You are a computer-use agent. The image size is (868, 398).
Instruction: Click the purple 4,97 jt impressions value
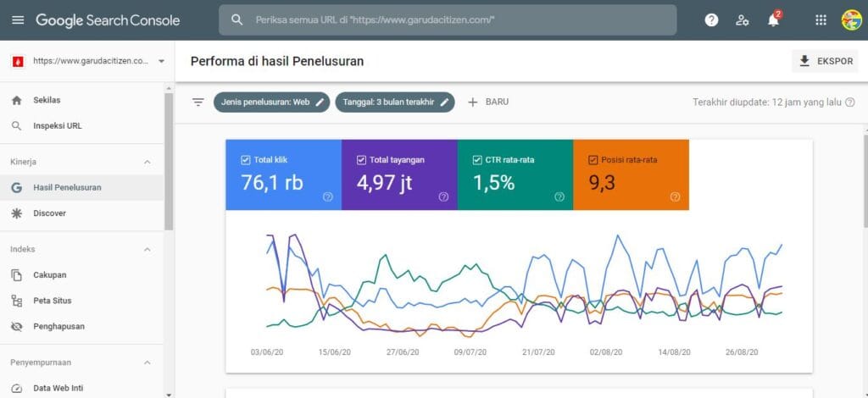click(x=384, y=182)
